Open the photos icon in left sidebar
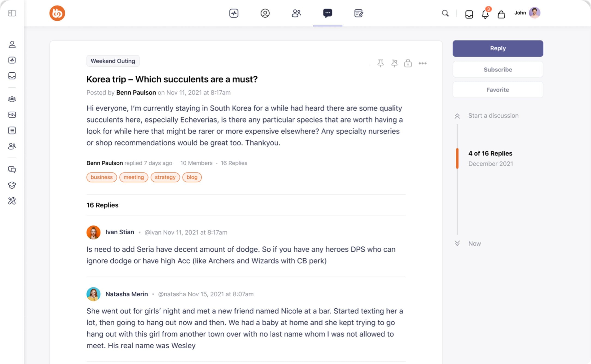Image resolution: width=591 pixels, height=364 pixels. pos(12,115)
